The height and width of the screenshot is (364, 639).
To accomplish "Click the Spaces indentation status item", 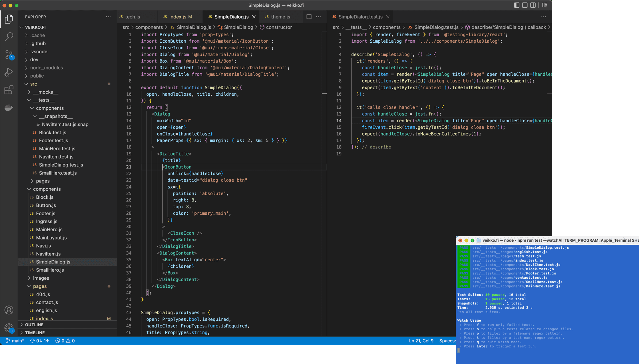I will click(447, 341).
